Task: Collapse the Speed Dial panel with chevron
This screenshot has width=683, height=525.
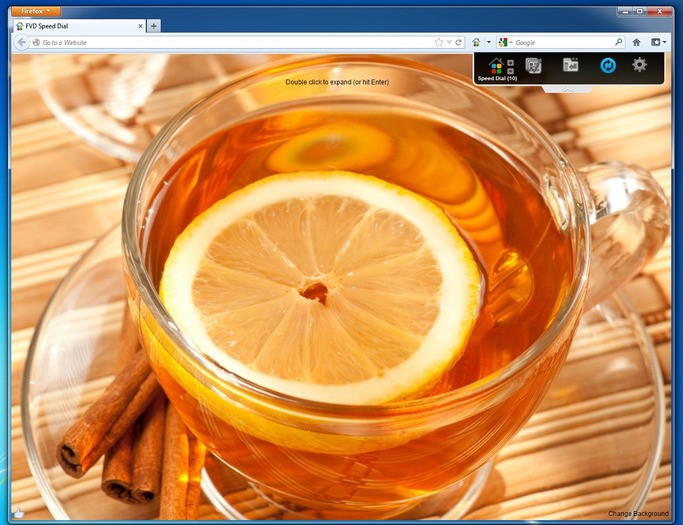Action: tap(567, 90)
